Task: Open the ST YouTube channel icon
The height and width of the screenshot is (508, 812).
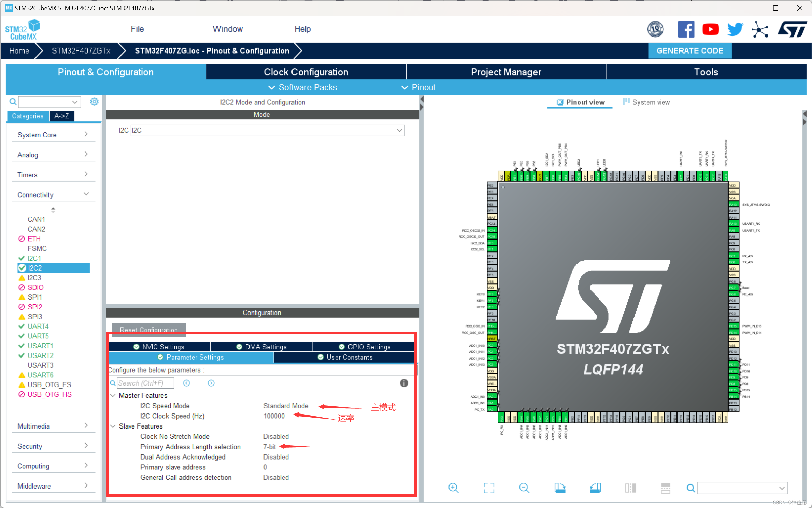Action: [x=710, y=29]
